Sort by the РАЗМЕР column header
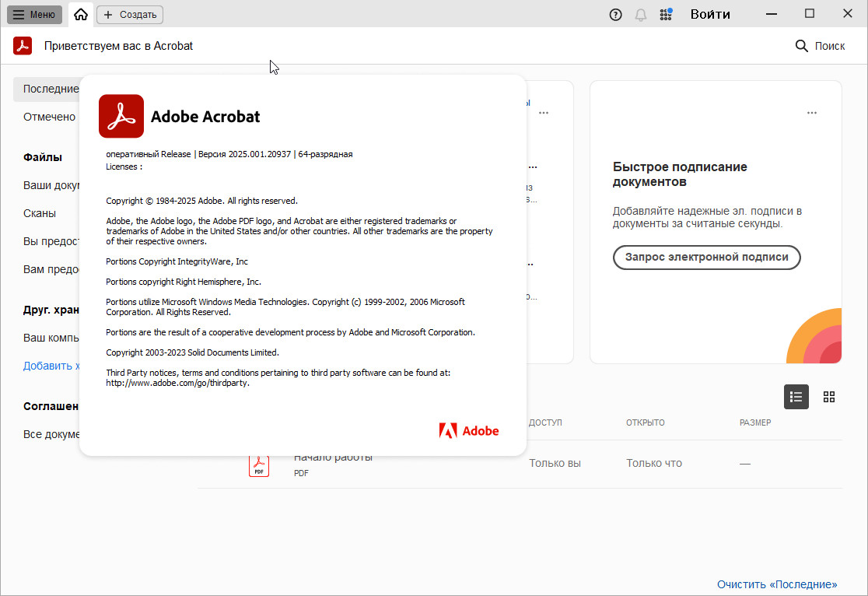Viewport: 868px width, 596px height. click(x=755, y=422)
